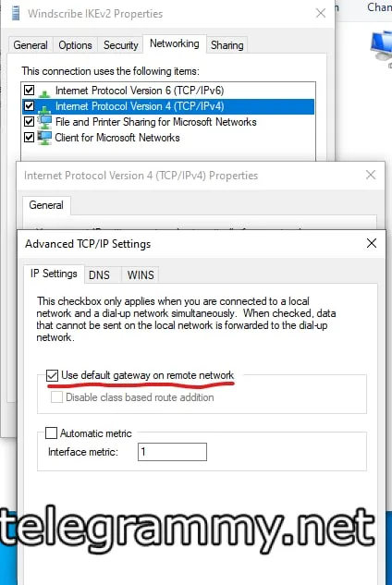Click the network computers icon at top right
392x585 pixels.
(x=381, y=46)
